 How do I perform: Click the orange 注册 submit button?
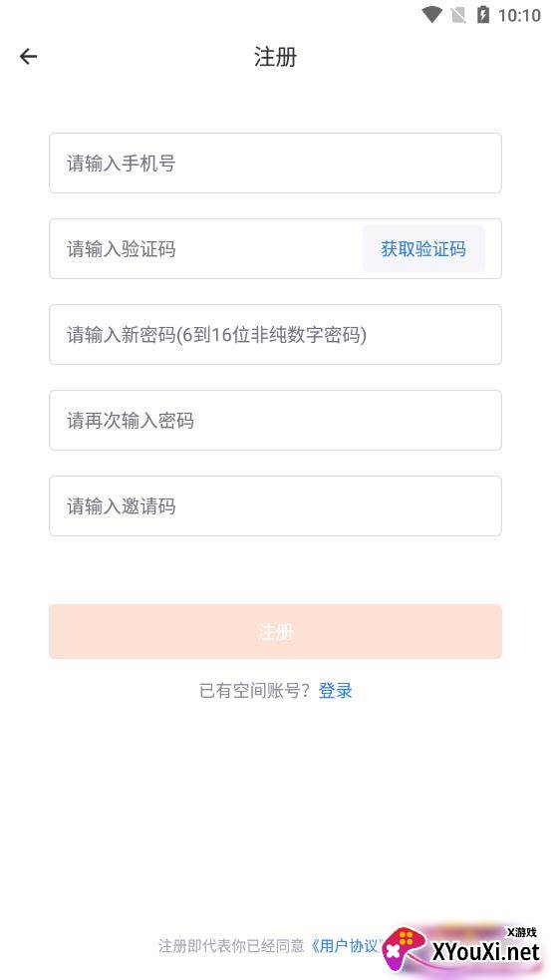pos(275,631)
